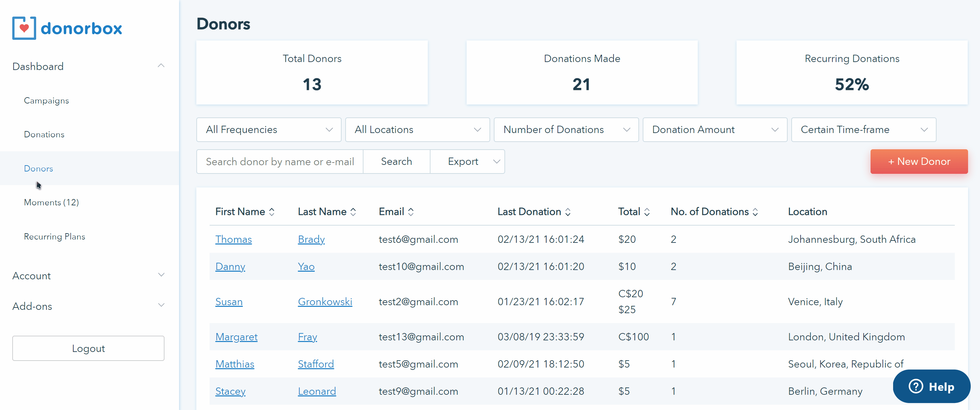Screen dimensions: 980x410
Task: Sort by Total column arrows
Action: pos(647,212)
